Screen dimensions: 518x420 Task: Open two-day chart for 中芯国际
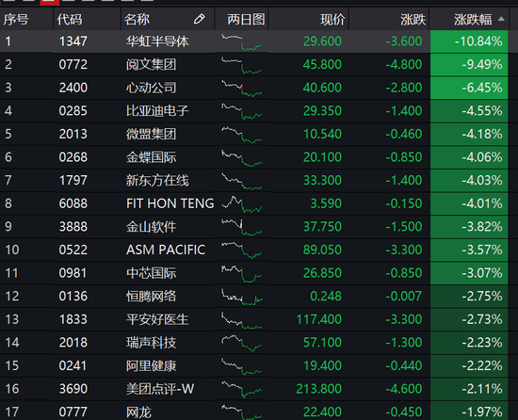[x=241, y=273]
